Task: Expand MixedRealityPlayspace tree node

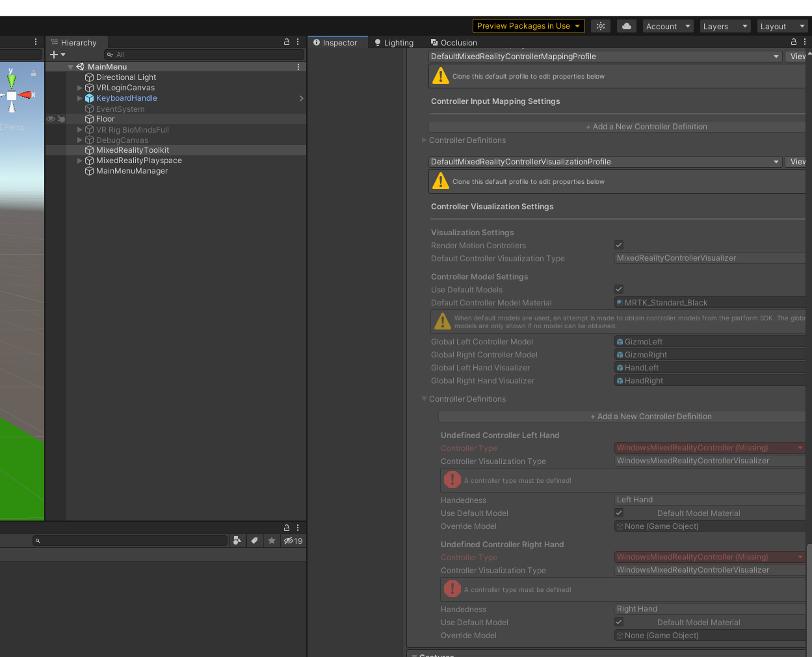Action: 80,161
